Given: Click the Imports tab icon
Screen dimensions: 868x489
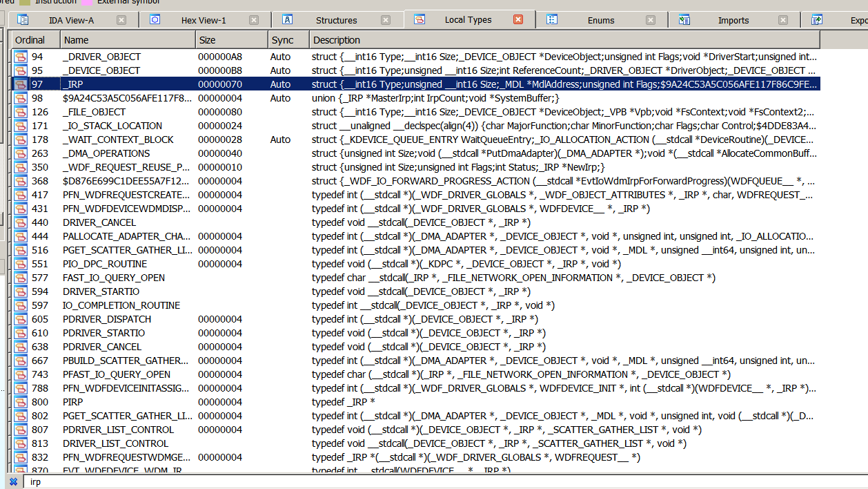Looking at the screenshot, I should pos(684,20).
